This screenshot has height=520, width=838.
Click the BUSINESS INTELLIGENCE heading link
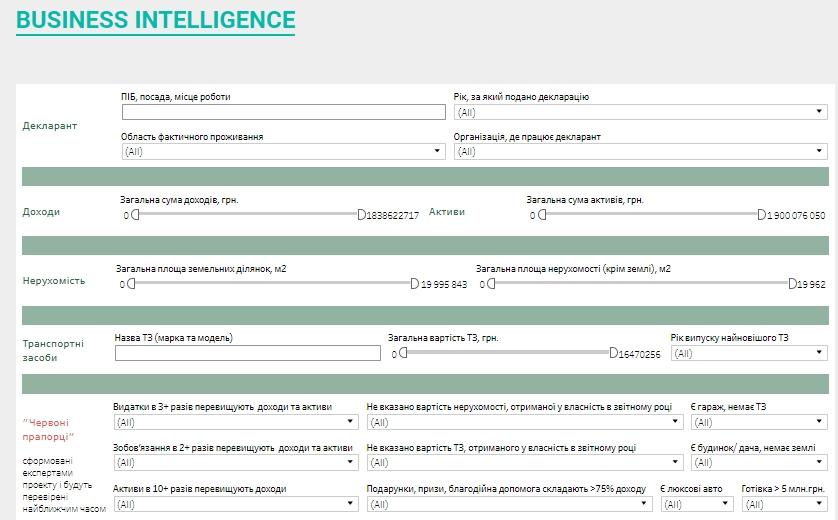coord(156,20)
